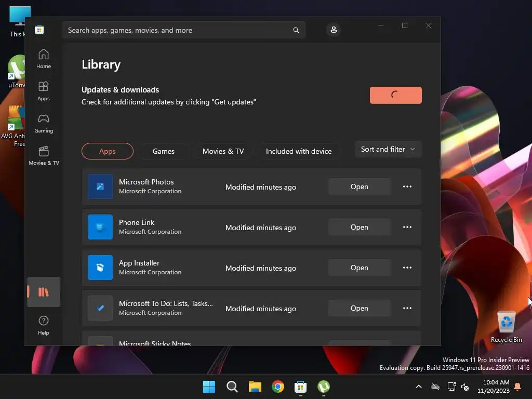Click 'Phone Link' title text

tap(137, 222)
